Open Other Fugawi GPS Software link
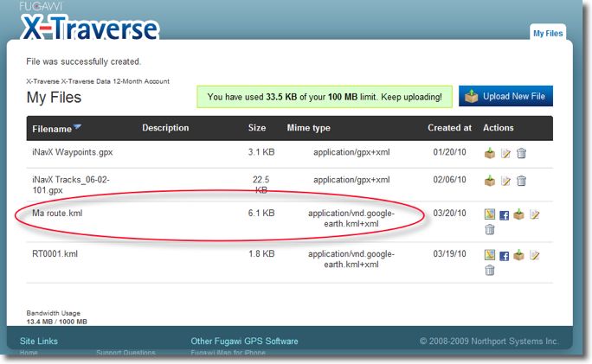Screen dimensions: 592x364 point(244,341)
